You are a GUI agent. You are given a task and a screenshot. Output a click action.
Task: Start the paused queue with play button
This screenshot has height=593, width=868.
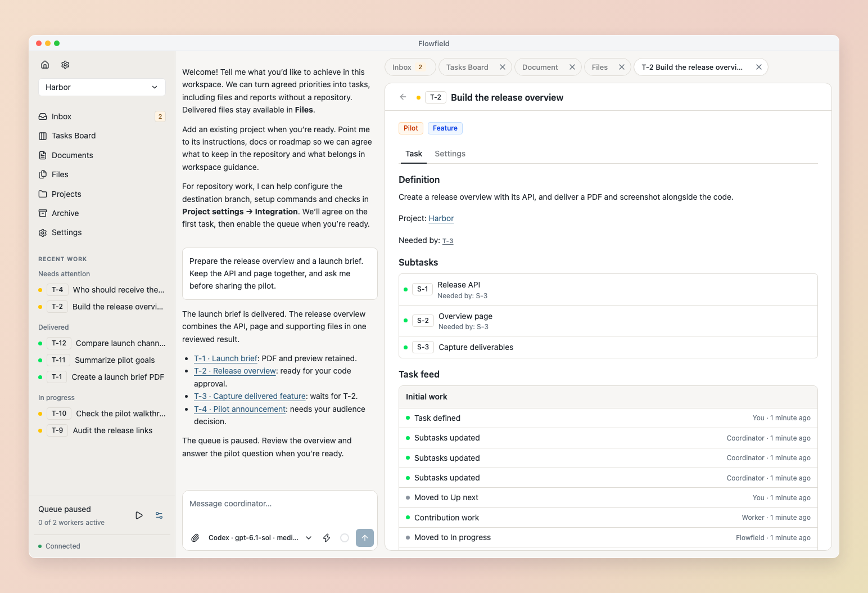click(139, 515)
